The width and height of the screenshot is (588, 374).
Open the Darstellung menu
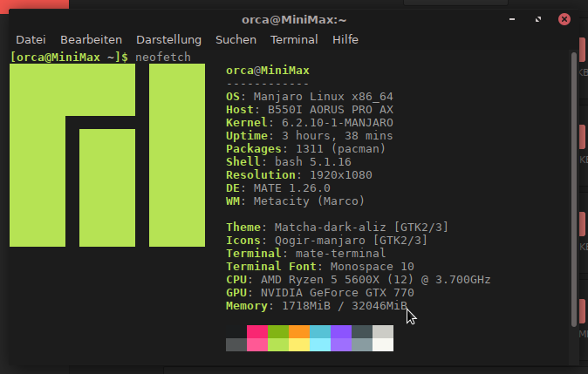[x=168, y=40]
